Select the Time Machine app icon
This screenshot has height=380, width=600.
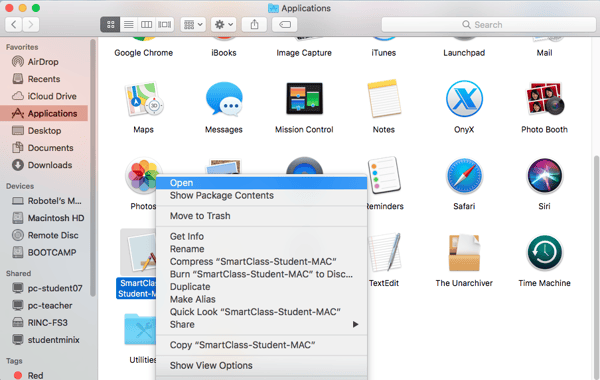pos(545,253)
